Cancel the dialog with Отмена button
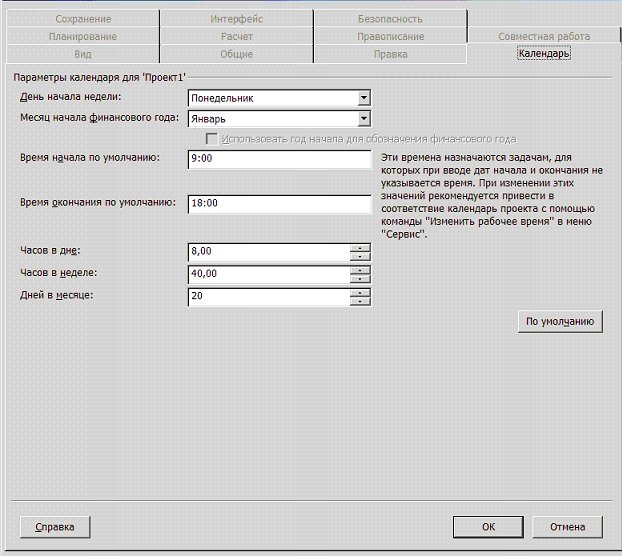Screen dimensions: 622x556 click(x=567, y=527)
